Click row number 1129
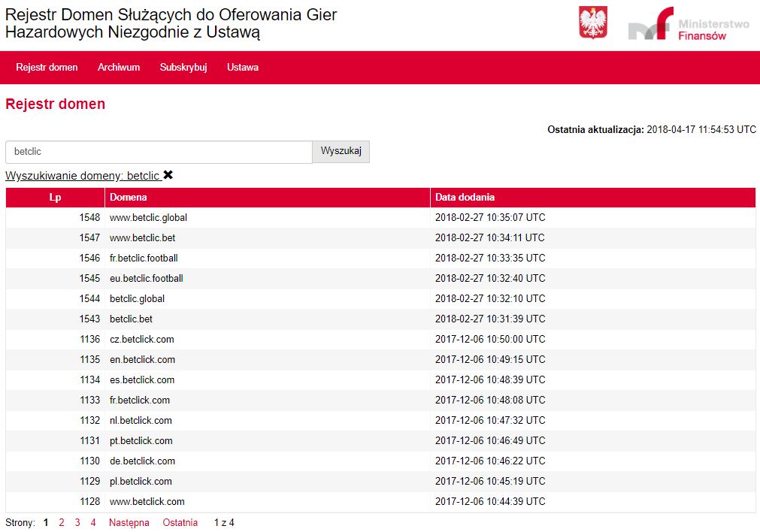Viewport: 760px width, 532px height. pyautogui.click(x=90, y=482)
